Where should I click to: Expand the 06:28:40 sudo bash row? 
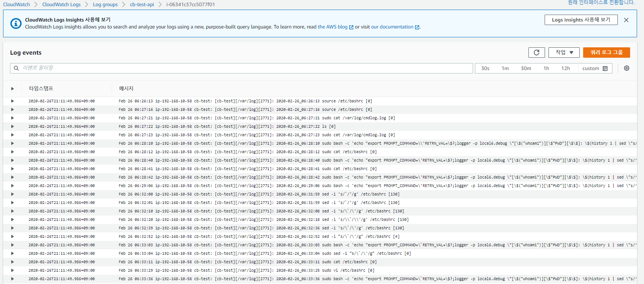12,160
